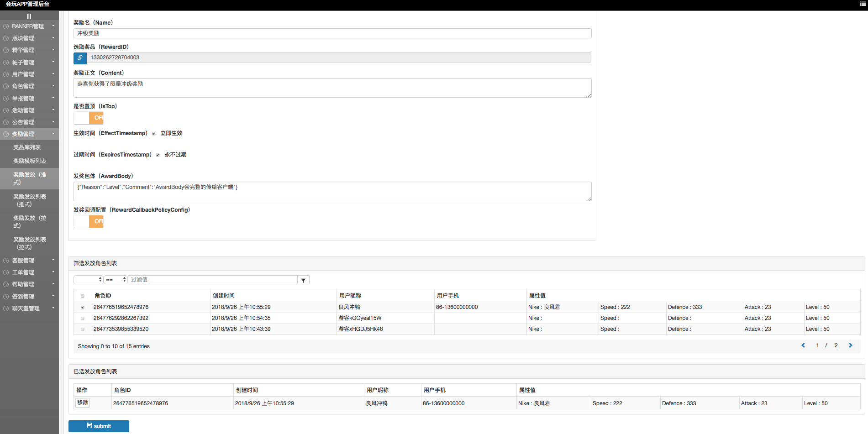Open the filter operator == dropdown
This screenshot has height=434, width=868.
point(116,280)
